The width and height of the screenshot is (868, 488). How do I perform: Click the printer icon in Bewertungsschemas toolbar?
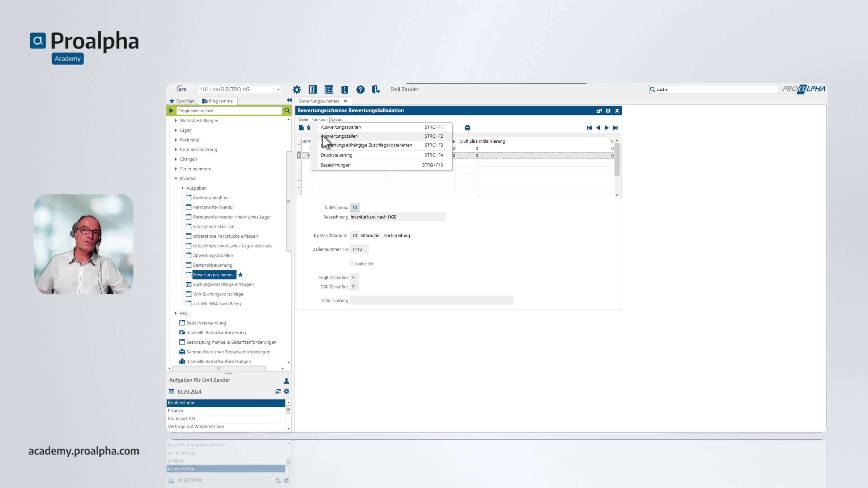click(467, 128)
